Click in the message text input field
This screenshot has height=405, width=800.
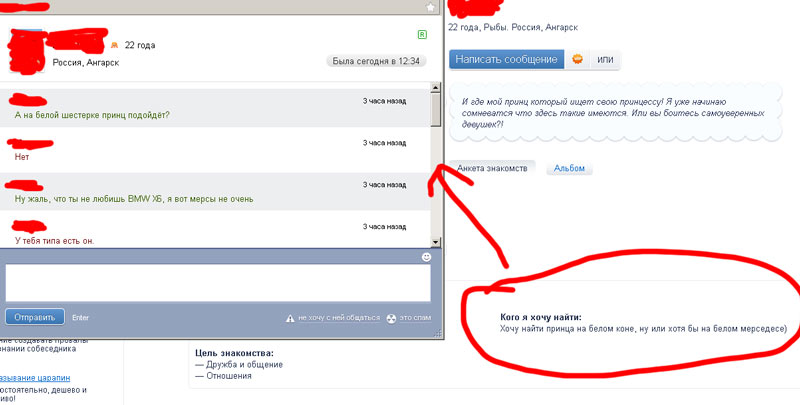[218, 282]
